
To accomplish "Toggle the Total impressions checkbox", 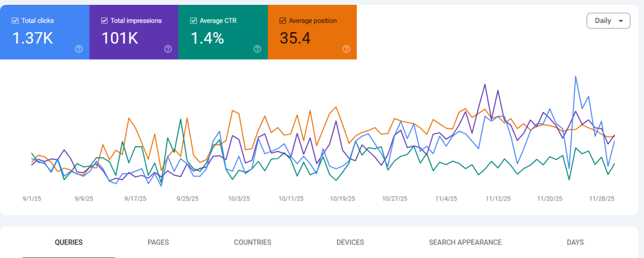I will tap(104, 21).
